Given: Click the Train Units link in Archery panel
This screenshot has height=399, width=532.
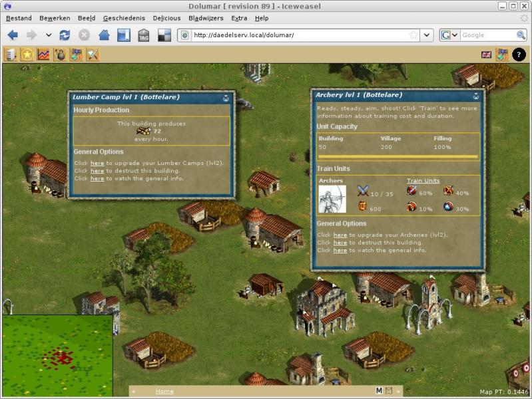Looking at the screenshot, I should tap(423, 181).
